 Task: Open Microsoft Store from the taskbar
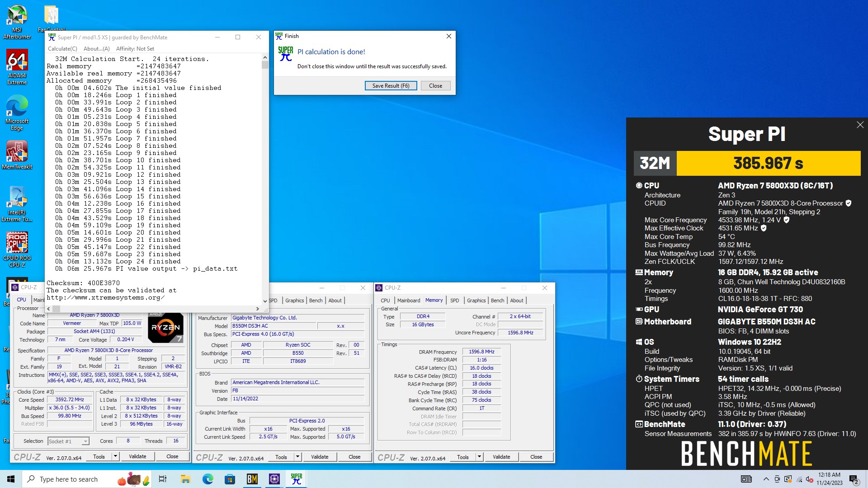(x=230, y=479)
